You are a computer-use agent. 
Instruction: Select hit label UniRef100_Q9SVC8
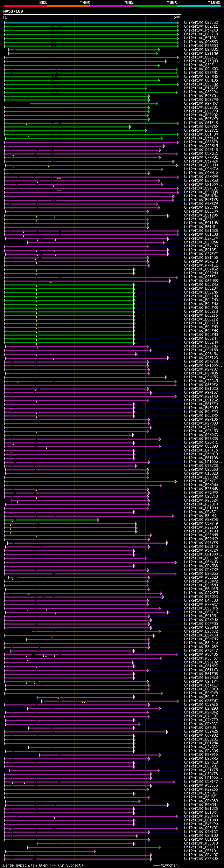coord(201,466)
